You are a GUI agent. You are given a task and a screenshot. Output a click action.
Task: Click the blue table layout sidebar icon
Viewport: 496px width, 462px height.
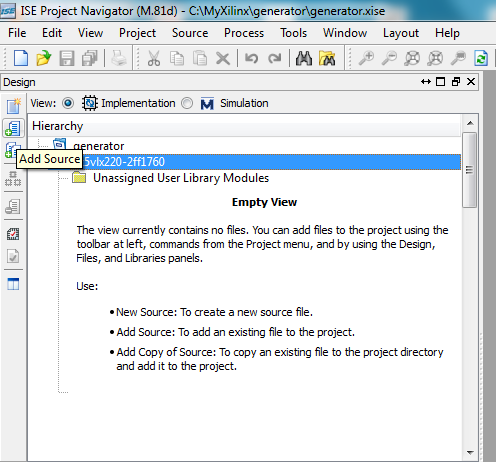click(x=13, y=284)
